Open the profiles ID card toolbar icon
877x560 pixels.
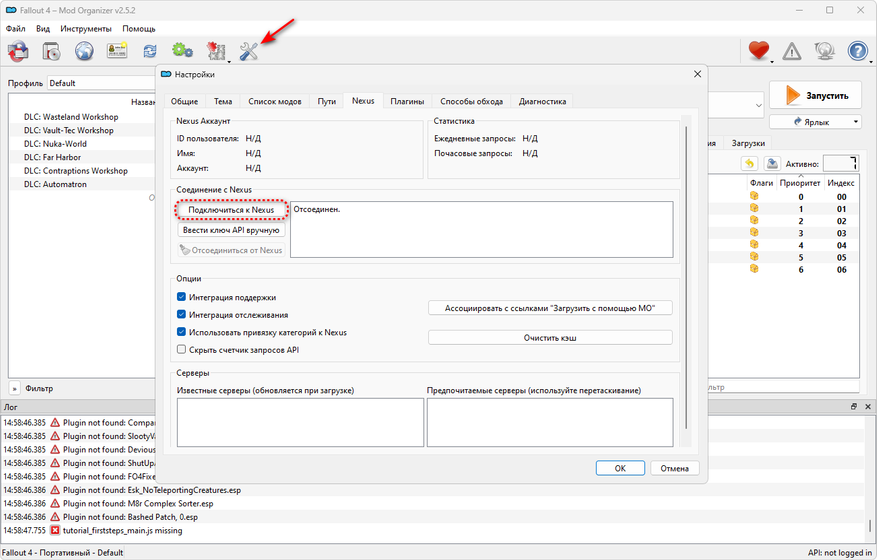[x=117, y=51]
